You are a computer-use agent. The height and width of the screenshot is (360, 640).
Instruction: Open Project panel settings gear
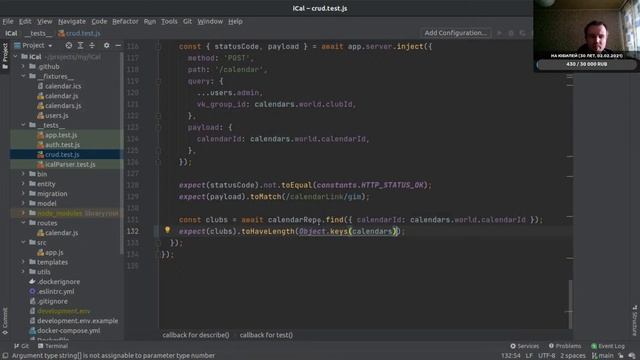pos(107,45)
